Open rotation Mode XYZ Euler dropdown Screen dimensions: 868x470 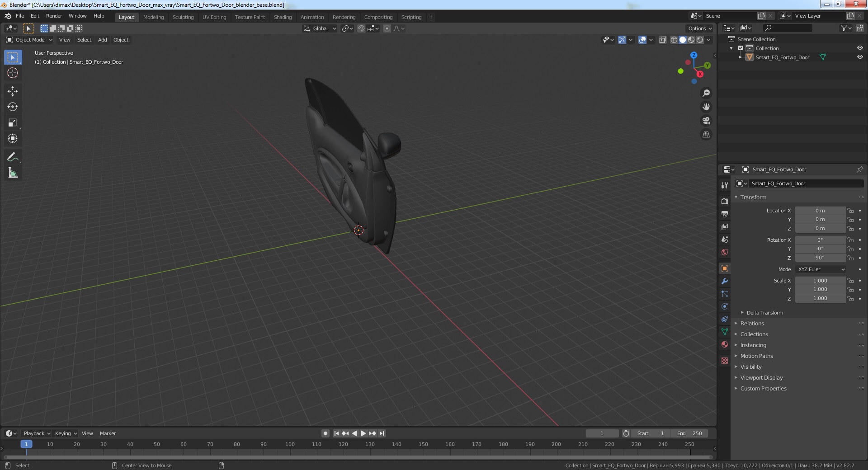tap(821, 269)
